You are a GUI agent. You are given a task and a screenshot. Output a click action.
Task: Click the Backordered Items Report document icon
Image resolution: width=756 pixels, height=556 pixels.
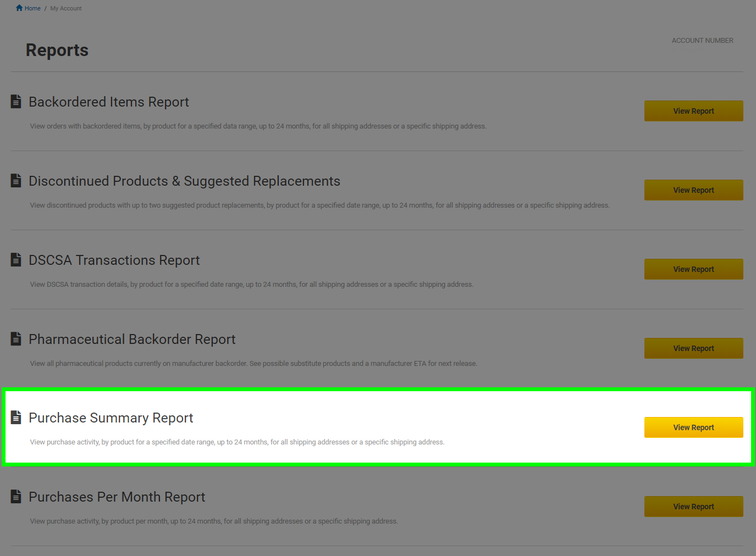(x=16, y=102)
